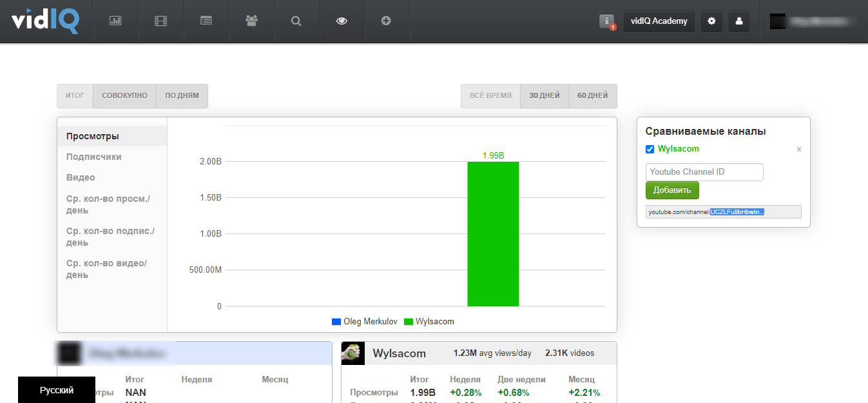Click the vidIQ logo

[x=45, y=21]
